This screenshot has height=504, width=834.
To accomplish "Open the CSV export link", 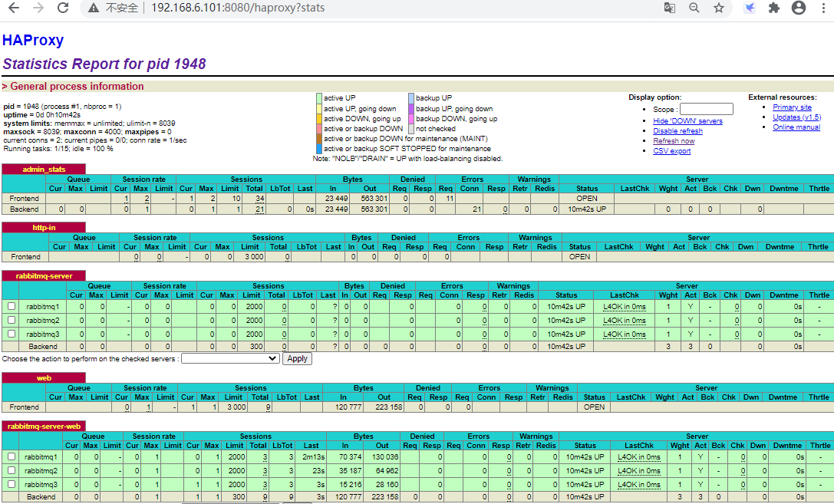I will (x=671, y=151).
